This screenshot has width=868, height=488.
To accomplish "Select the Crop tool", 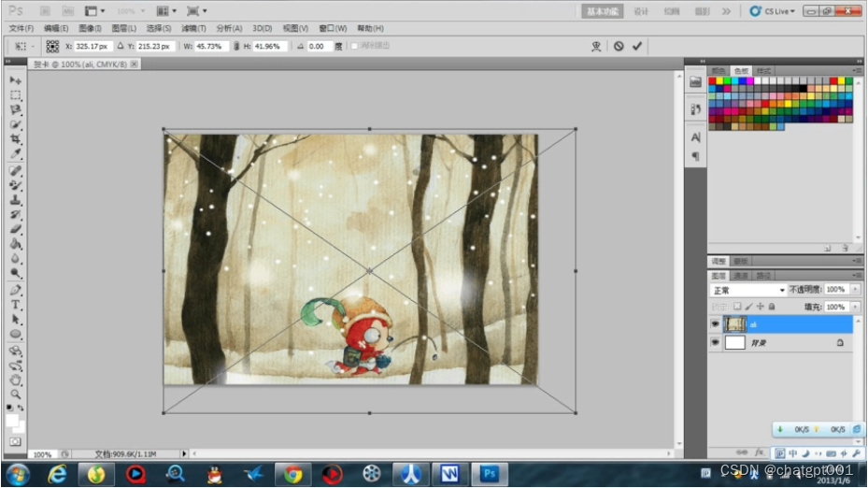I will click(x=16, y=139).
